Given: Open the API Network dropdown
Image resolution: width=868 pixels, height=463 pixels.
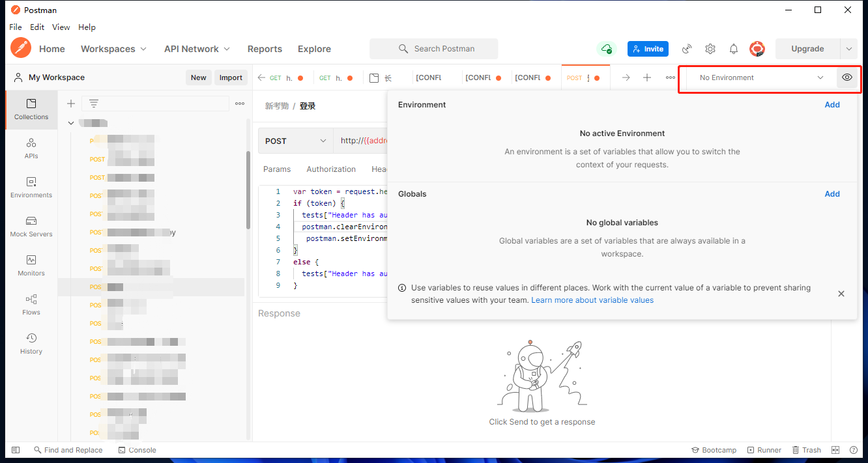Looking at the screenshot, I should (x=197, y=48).
